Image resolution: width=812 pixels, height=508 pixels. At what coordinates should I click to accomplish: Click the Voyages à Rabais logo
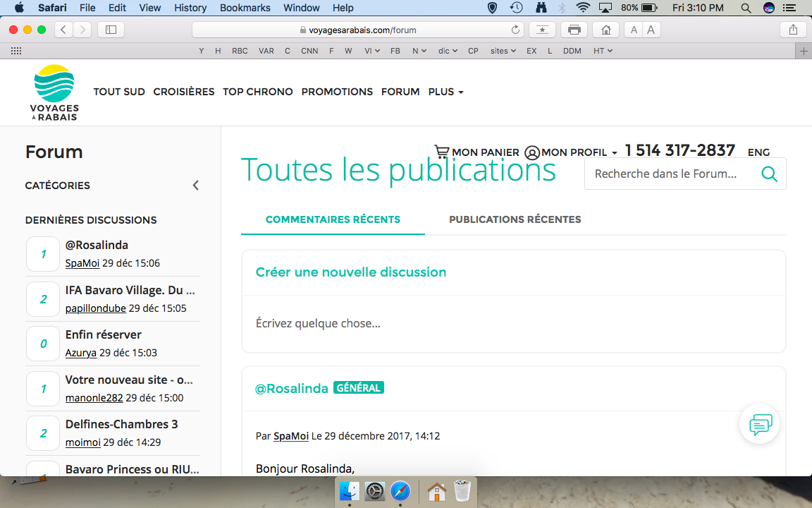[x=54, y=93]
